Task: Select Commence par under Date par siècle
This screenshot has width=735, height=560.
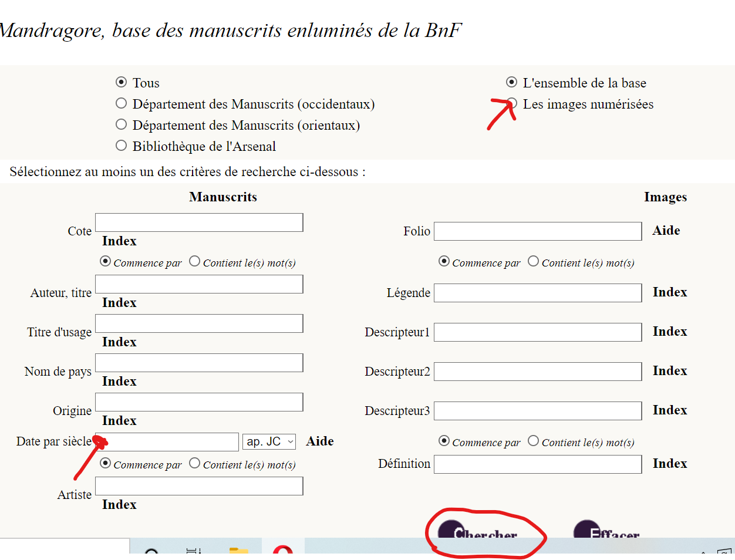Action: click(106, 463)
